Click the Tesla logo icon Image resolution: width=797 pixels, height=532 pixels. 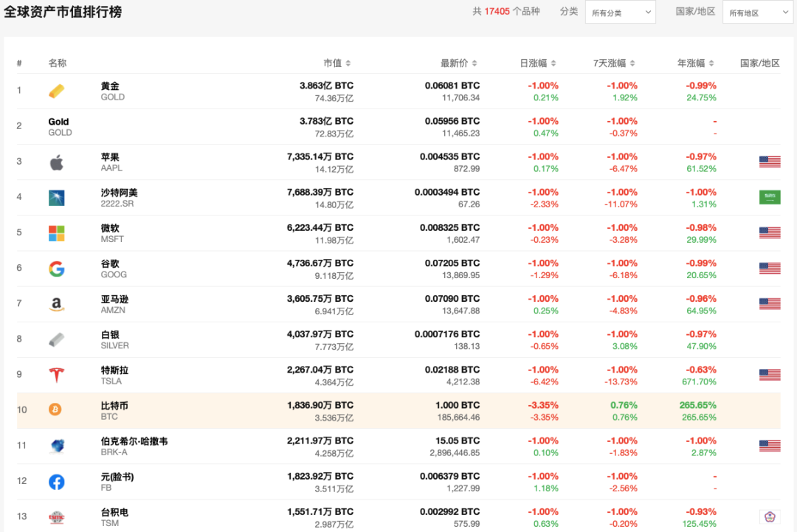coord(57,375)
